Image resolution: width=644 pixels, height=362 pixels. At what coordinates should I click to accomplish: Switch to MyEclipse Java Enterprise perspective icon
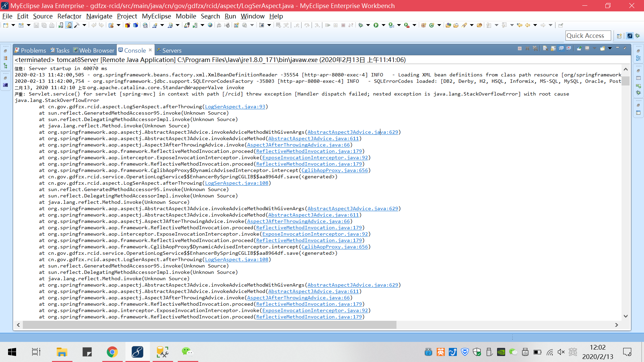pos(630,36)
